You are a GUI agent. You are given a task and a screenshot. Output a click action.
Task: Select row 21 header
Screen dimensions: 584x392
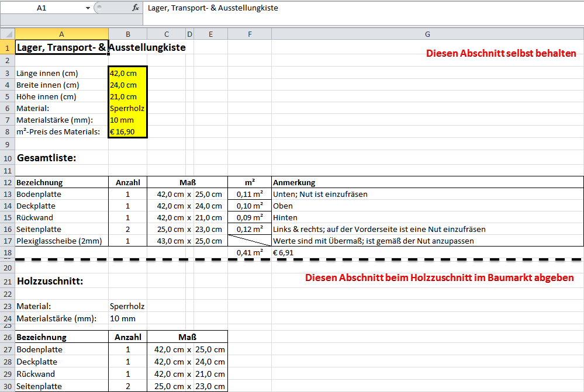click(x=8, y=281)
